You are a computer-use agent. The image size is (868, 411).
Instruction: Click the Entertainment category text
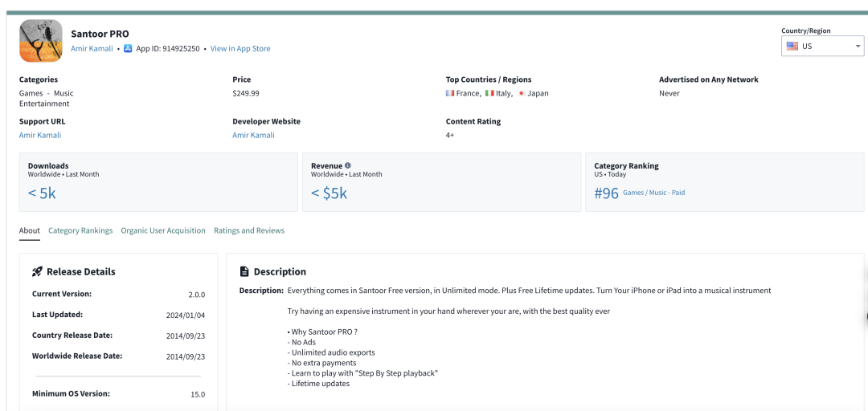click(44, 104)
